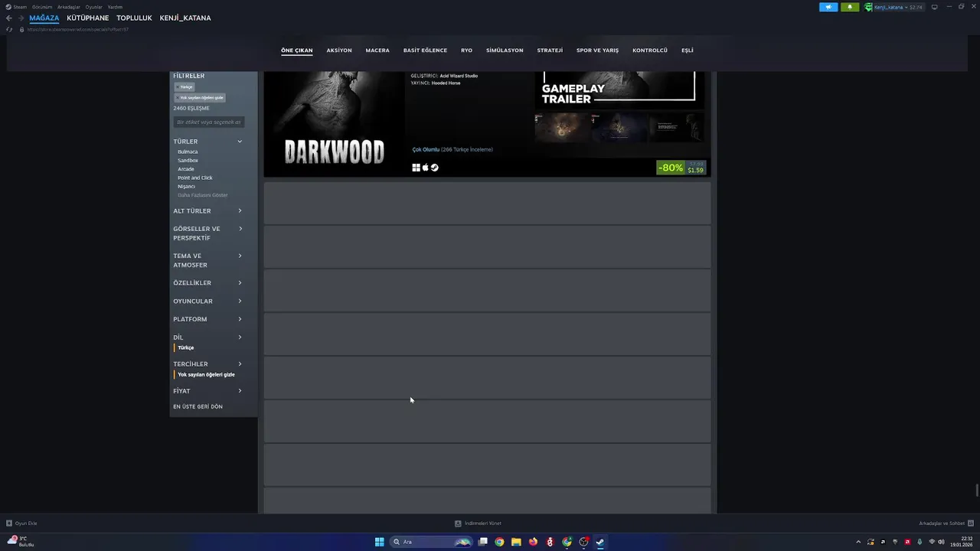
Task: Open Hooded Horse publisher link
Action: tap(446, 83)
